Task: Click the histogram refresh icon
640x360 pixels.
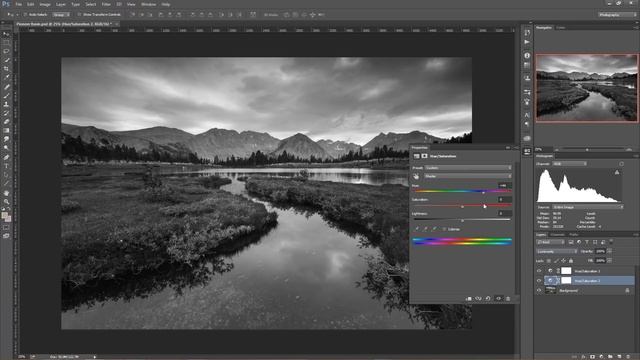Action: coord(621,164)
